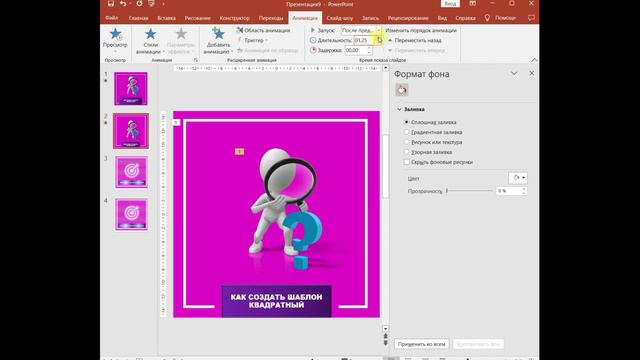Select the magnifying glass figure picture on the slide
This screenshot has width=640, height=360.
(x=286, y=208)
